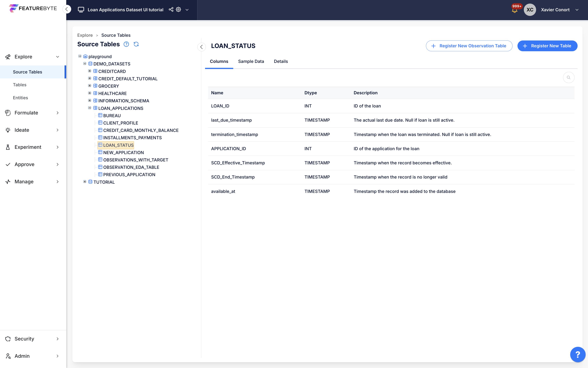This screenshot has height=368, width=588.
Task: Click the Experiment flask icon
Action: (x=8, y=147)
